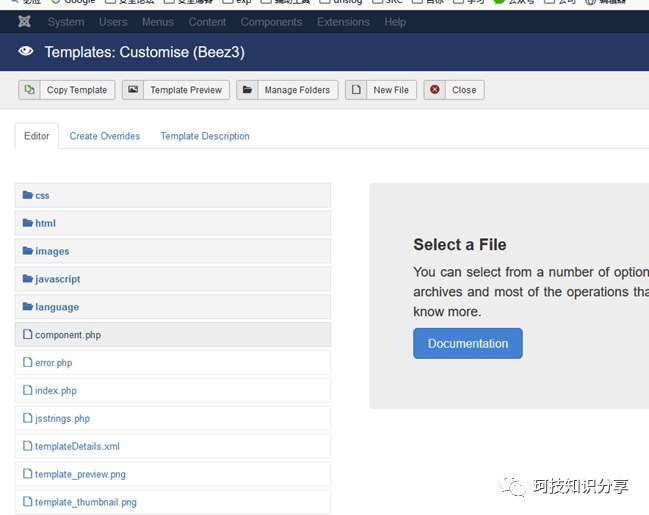
Task: Click the Manage Folders folder icon
Action: [247, 89]
